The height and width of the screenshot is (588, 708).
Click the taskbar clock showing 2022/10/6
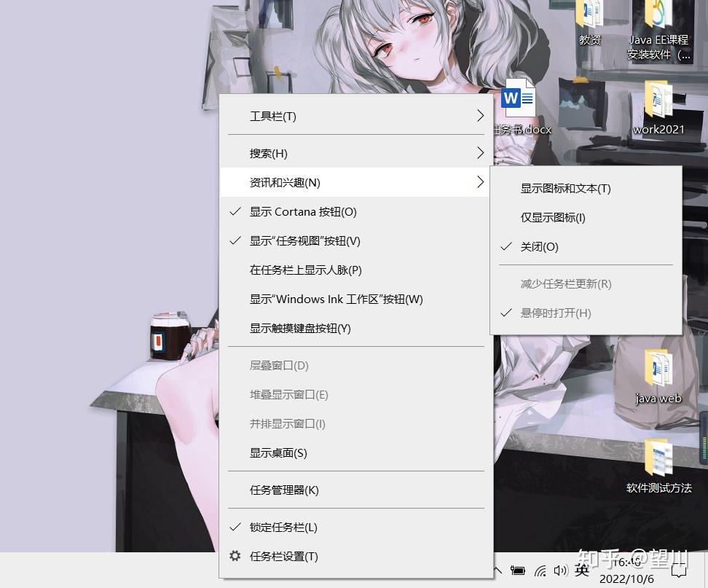click(626, 571)
